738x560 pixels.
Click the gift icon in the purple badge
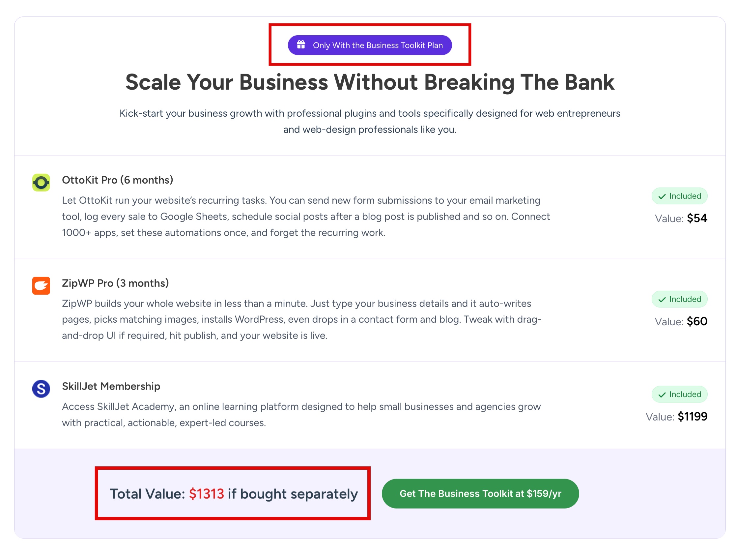[301, 44]
